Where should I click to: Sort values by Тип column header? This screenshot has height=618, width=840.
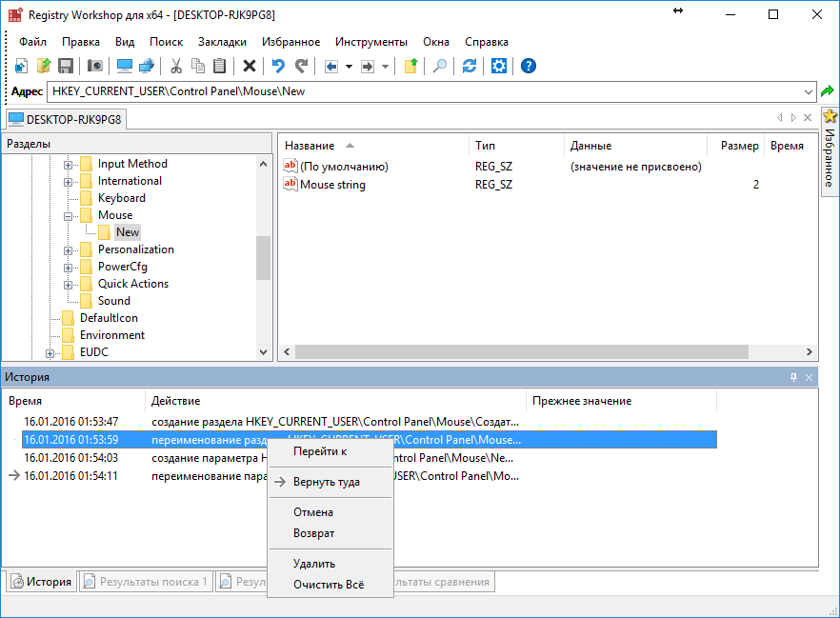pyautogui.click(x=516, y=146)
